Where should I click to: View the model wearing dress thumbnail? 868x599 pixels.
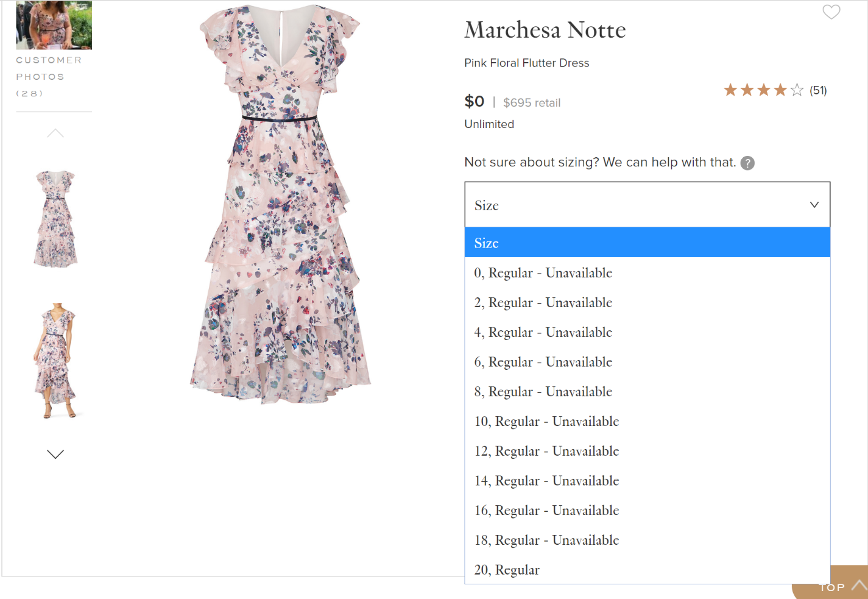(x=55, y=360)
